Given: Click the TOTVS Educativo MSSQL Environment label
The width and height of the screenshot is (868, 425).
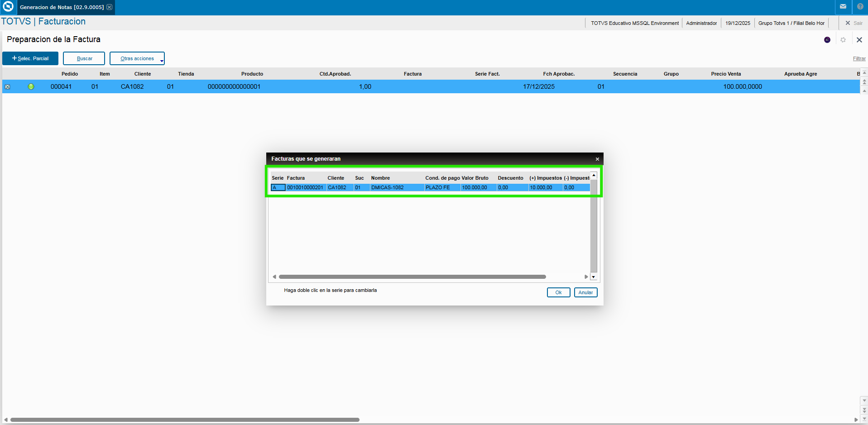Looking at the screenshot, I should click(x=634, y=23).
